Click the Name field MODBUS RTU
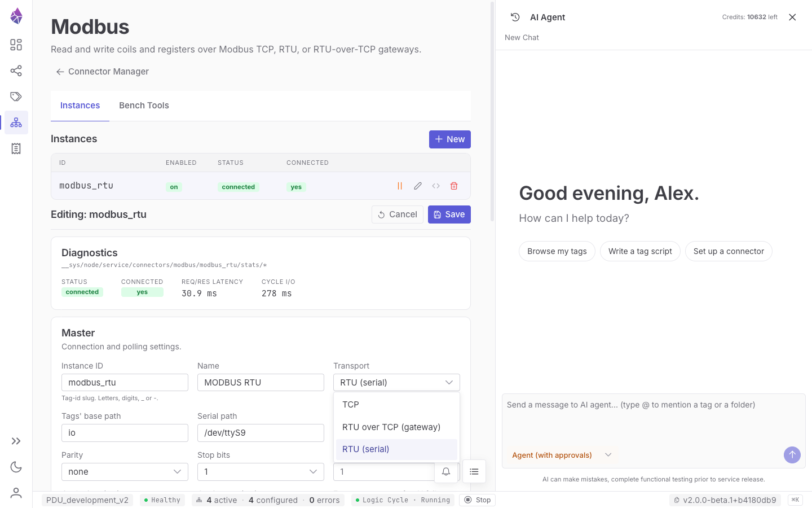Viewport: 812px width, 508px height. coord(261,382)
